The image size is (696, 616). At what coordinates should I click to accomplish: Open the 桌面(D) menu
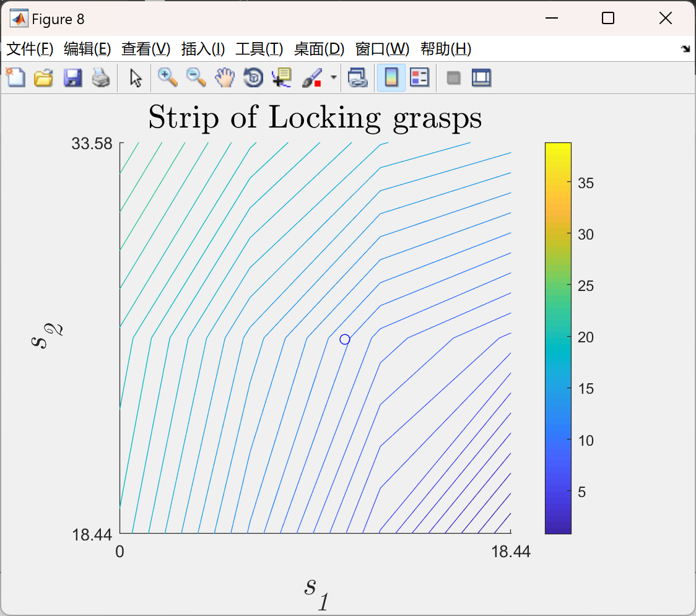pyautogui.click(x=319, y=49)
